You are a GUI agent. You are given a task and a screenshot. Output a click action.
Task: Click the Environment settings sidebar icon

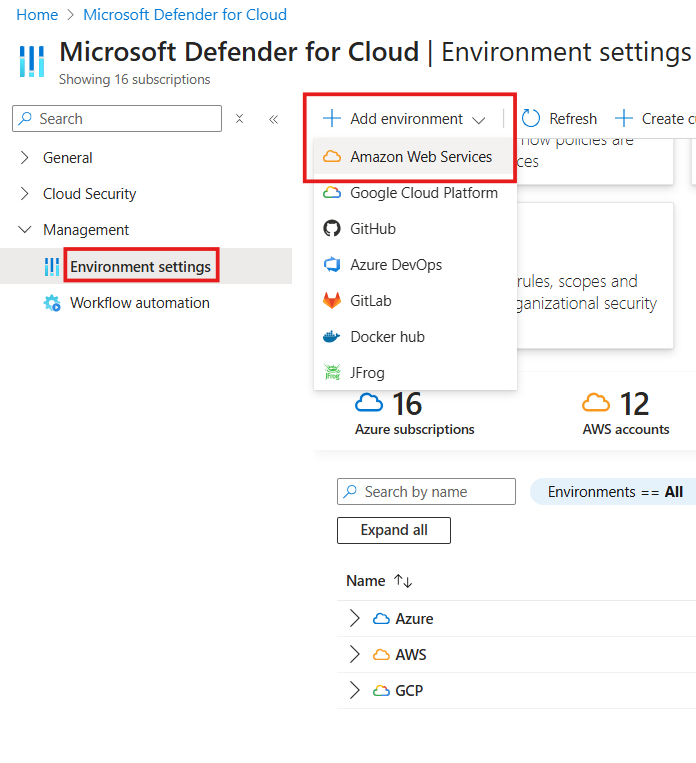(x=52, y=267)
